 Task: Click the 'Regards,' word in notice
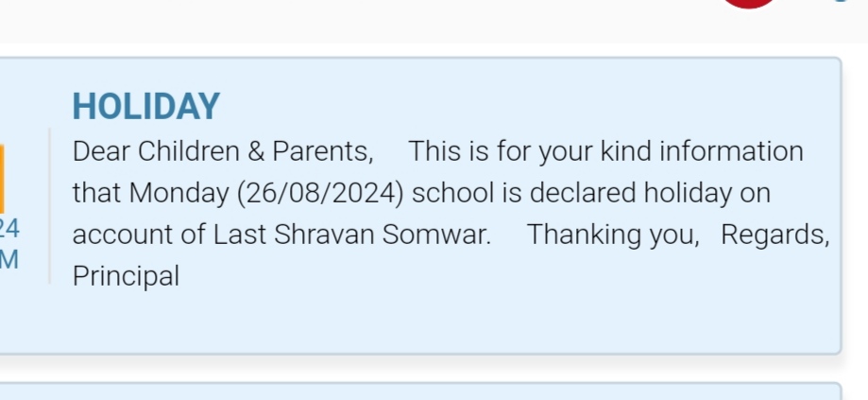pyautogui.click(x=775, y=235)
